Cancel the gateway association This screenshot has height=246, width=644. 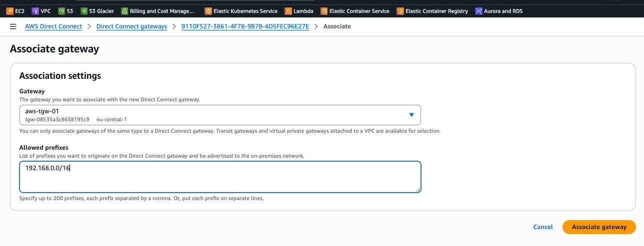(x=543, y=227)
